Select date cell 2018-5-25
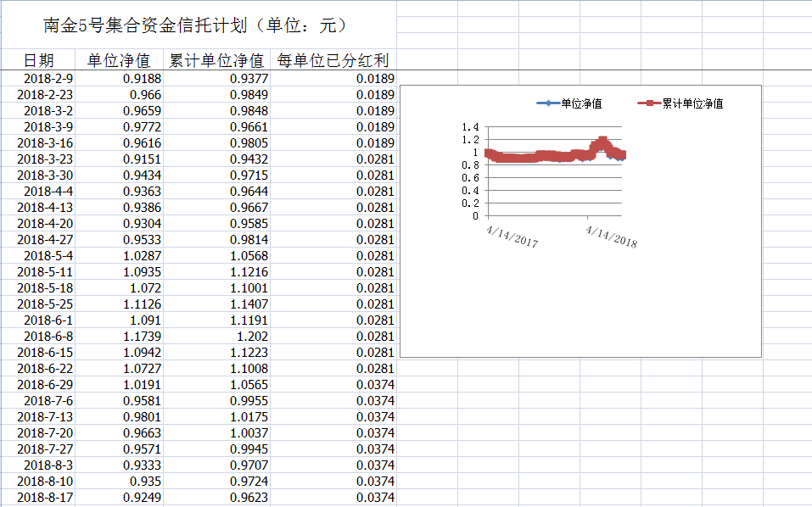The image size is (812, 507). click(x=38, y=304)
